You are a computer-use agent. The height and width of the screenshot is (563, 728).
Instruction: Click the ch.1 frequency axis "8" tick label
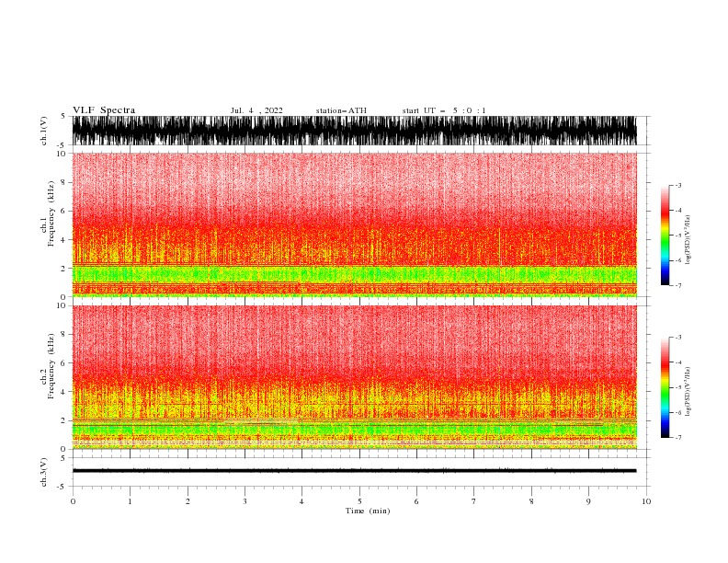[63, 182]
